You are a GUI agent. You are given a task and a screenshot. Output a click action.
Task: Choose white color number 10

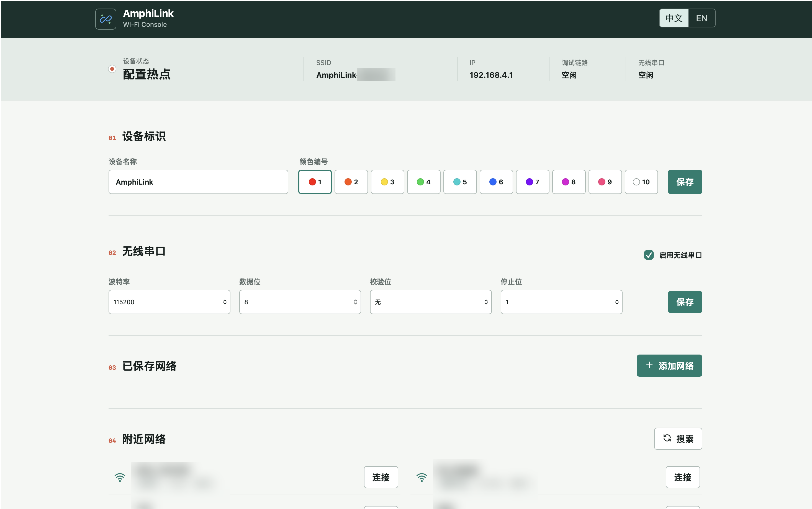tap(641, 182)
